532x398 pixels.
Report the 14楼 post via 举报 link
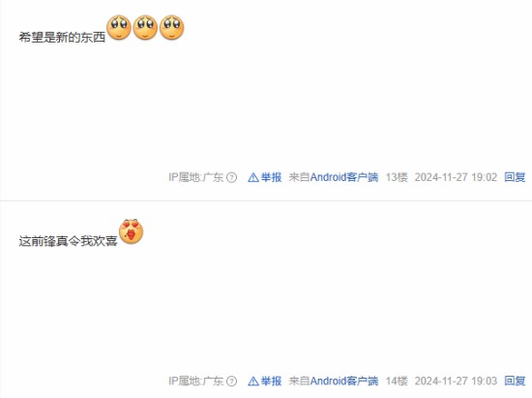pyautogui.click(x=271, y=381)
